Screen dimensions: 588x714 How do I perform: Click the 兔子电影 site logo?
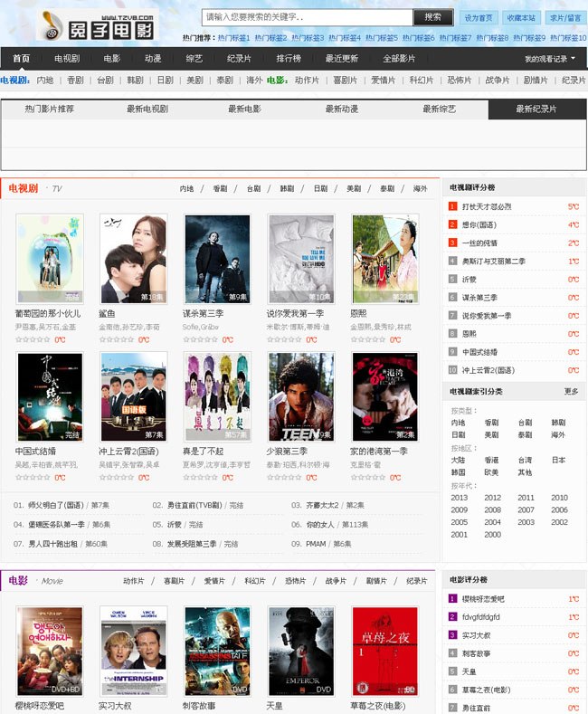(96, 26)
